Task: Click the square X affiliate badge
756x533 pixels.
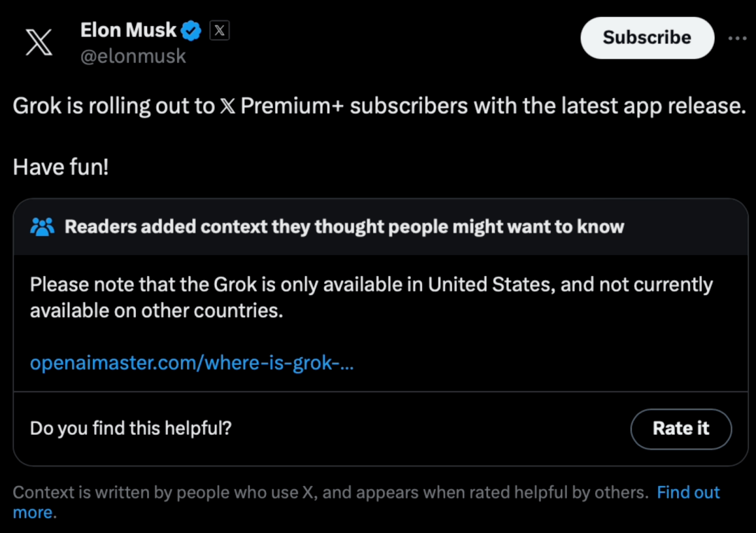Action: (219, 30)
